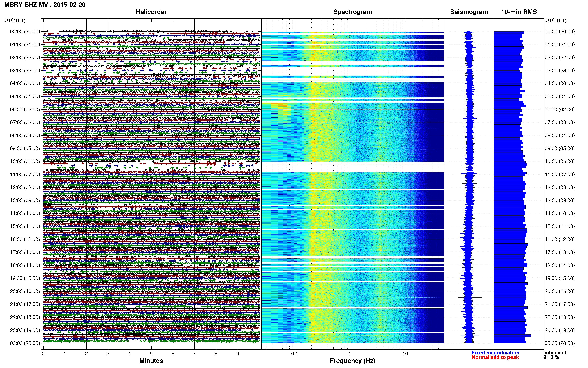This screenshot has height=368, width=588.
Task: Click the 'Seismogram' panel heading
Action: [x=469, y=12]
